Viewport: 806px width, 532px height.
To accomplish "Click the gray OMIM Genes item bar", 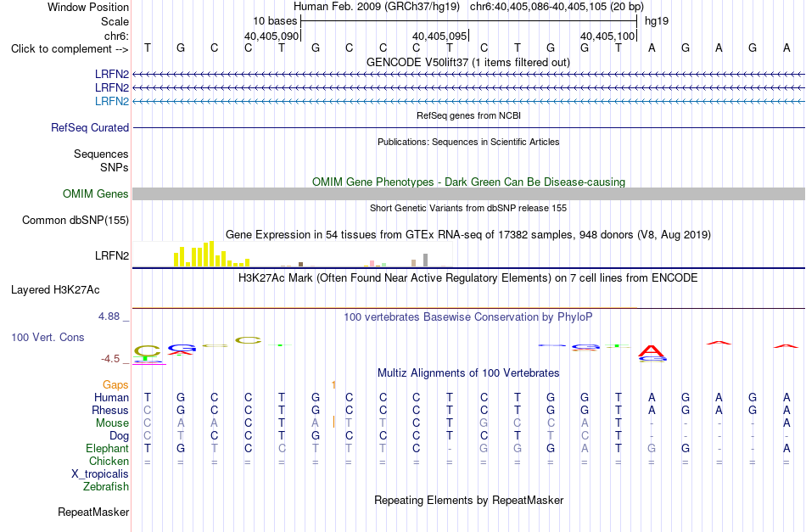I will click(469, 193).
